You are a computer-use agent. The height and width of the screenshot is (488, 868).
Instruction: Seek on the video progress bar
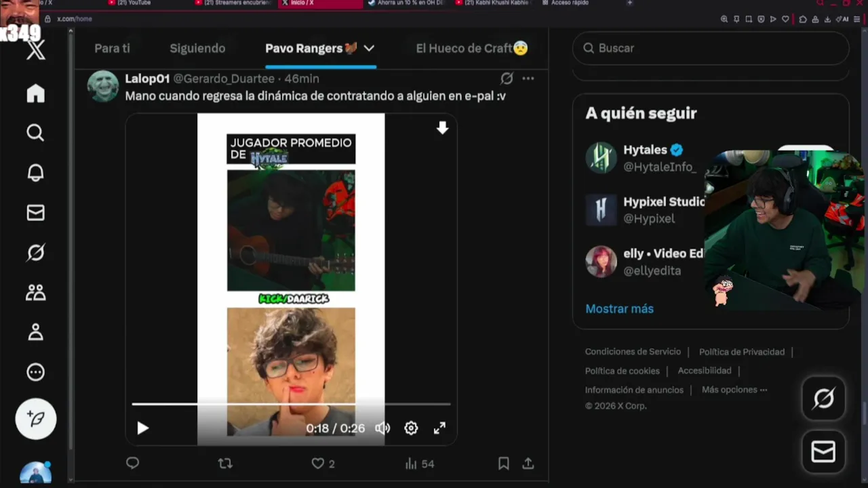tap(291, 404)
